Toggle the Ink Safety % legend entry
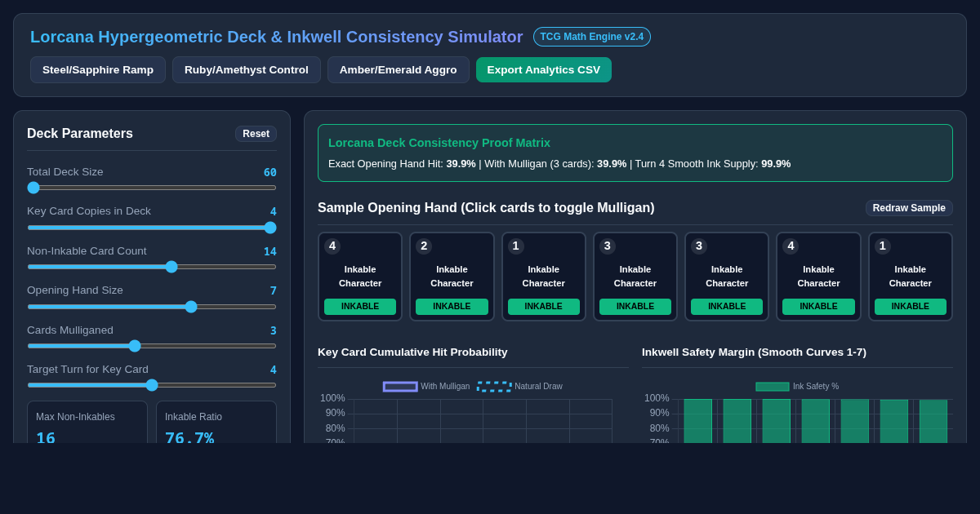 click(x=797, y=387)
